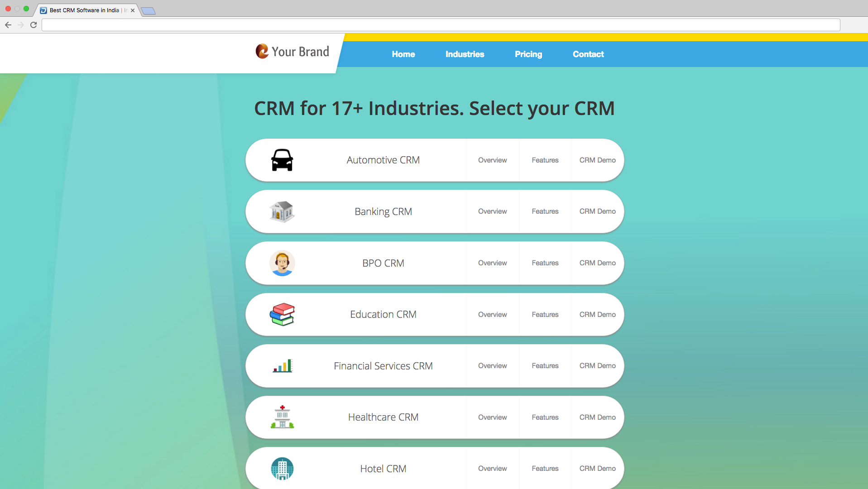The height and width of the screenshot is (489, 868).
Task: Go back using the browser back arrow
Action: coord(8,25)
